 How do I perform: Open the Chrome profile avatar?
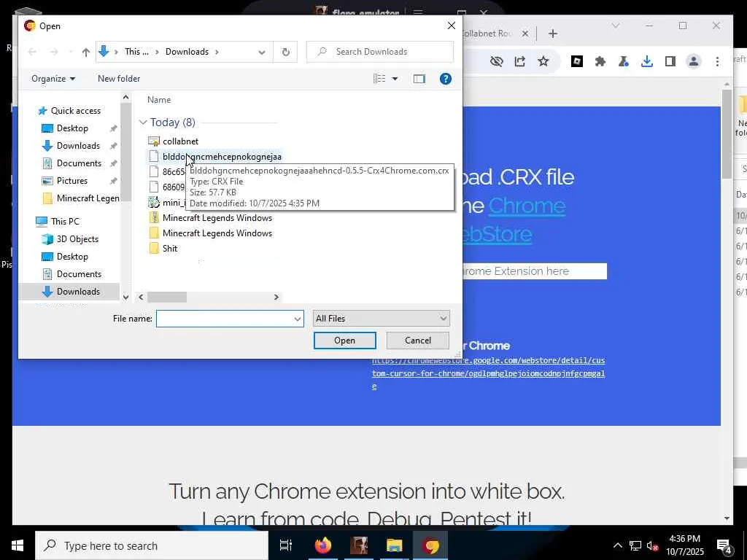[x=694, y=61]
